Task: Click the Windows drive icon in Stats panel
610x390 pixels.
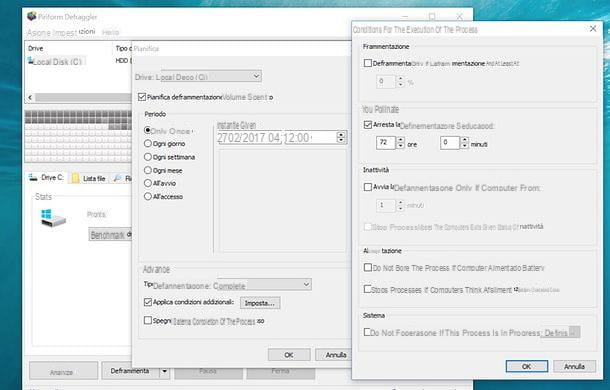Action: [53, 218]
